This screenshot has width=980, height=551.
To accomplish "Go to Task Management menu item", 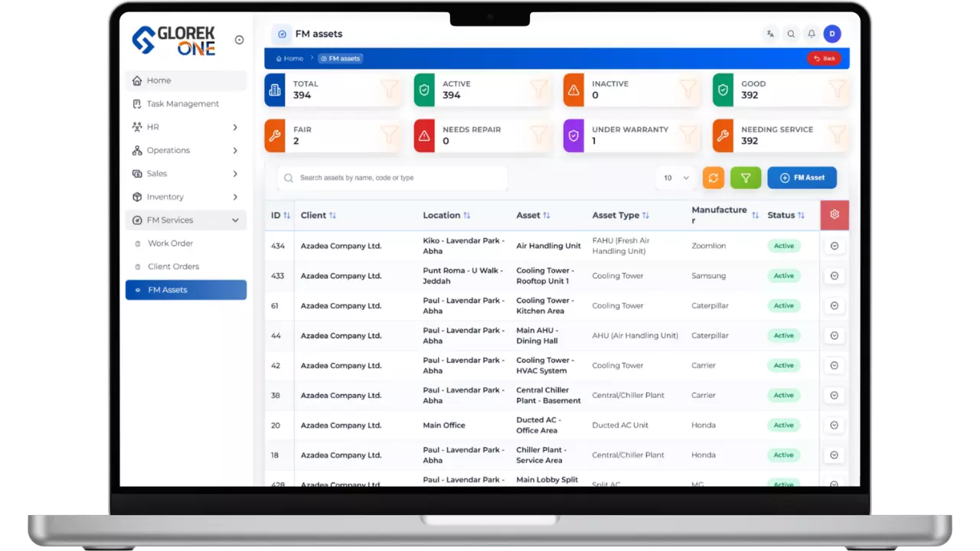I will click(182, 104).
